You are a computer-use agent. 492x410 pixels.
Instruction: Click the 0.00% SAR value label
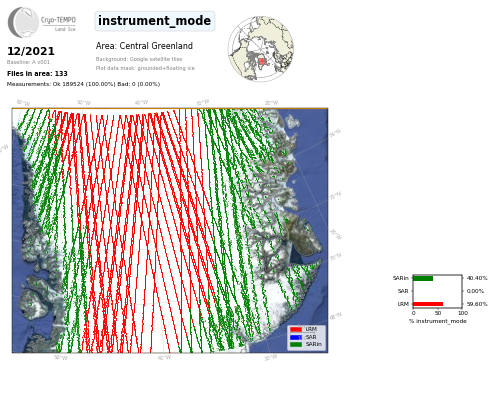[475, 291]
